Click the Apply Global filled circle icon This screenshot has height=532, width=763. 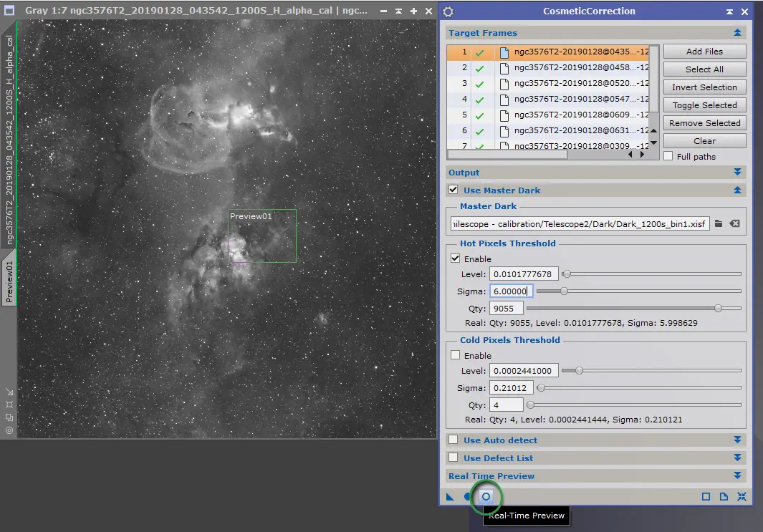[468, 496]
